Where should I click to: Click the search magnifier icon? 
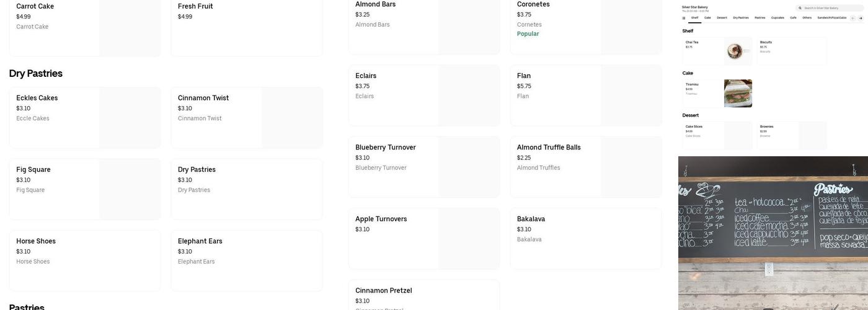click(x=800, y=8)
